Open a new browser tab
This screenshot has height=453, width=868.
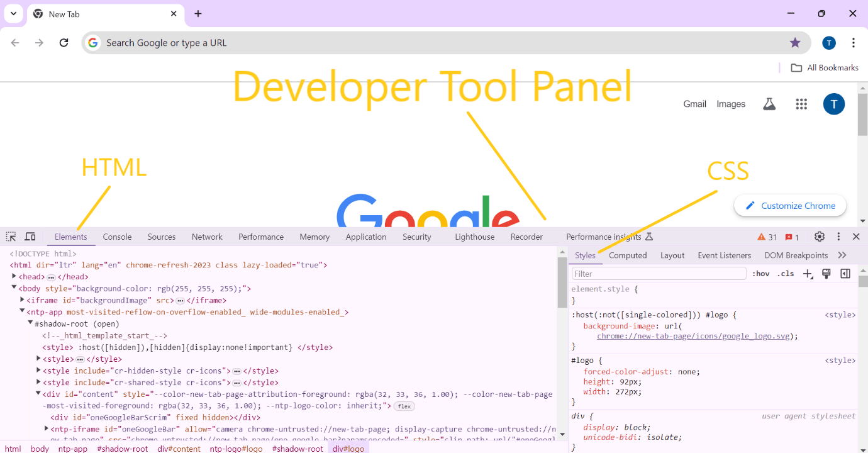pos(198,14)
